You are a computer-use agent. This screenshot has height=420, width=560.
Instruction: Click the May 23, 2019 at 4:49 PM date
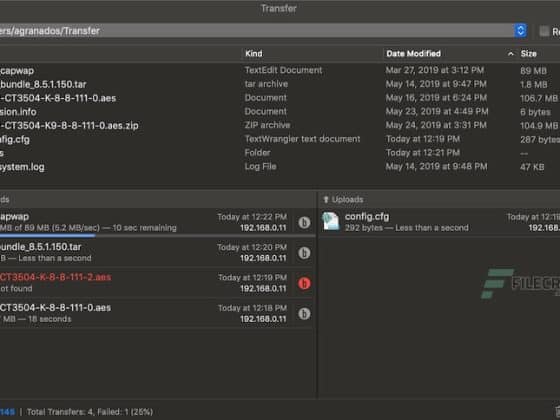tap(436, 111)
